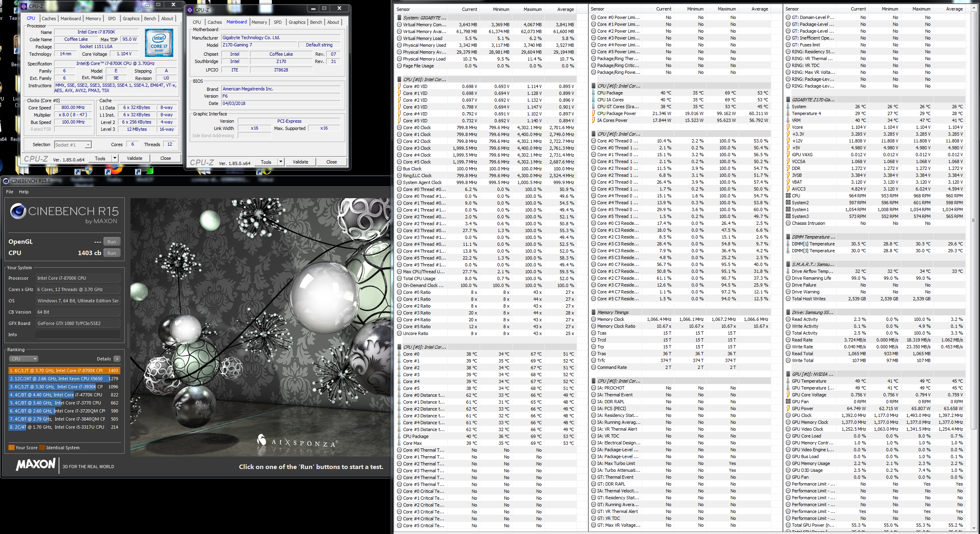Click Validate in the CPU-Z CPU window
This screenshot has height=534, width=980.
[134, 158]
